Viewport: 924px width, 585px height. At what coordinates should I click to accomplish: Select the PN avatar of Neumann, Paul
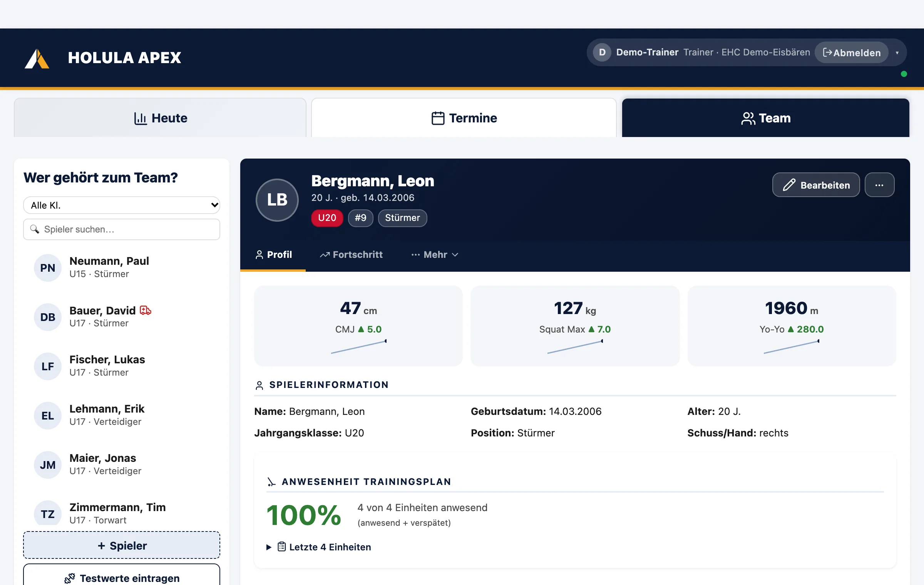[x=48, y=268]
